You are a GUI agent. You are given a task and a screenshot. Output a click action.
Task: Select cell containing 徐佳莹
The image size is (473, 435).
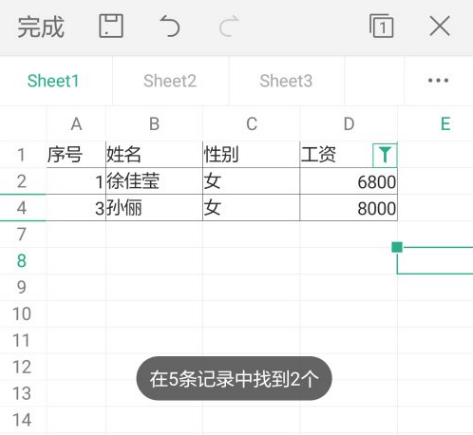pos(154,181)
